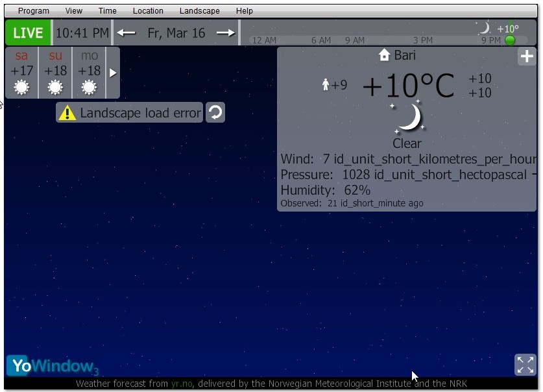The width and height of the screenshot is (543, 392).
Task: Expand more forecast days with arrow
Action: [x=113, y=73]
